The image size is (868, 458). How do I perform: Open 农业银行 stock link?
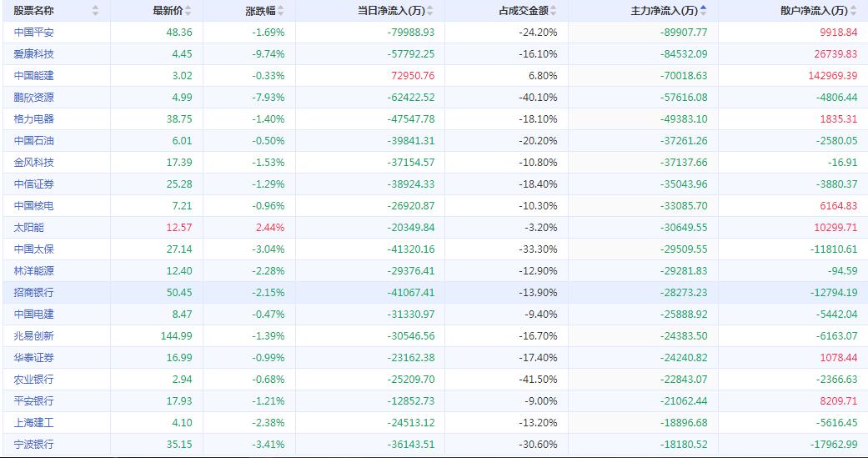[x=33, y=380]
